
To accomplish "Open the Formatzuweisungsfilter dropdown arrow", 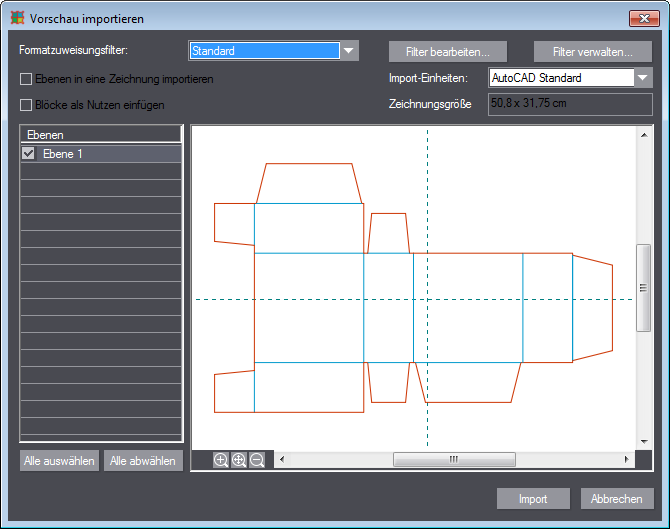I will point(349,51).
